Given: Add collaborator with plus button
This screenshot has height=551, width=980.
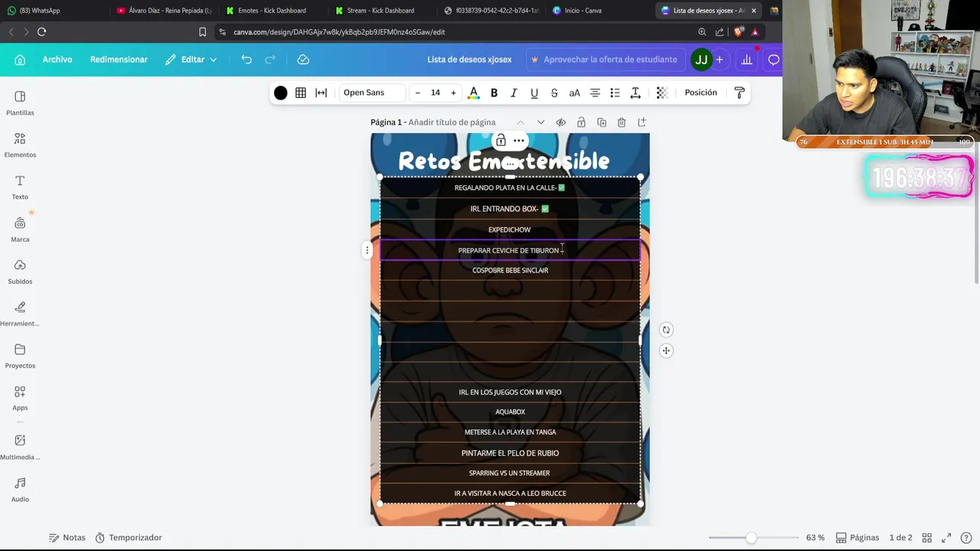Looking at the screenshot, I should (x=719, y=60).
